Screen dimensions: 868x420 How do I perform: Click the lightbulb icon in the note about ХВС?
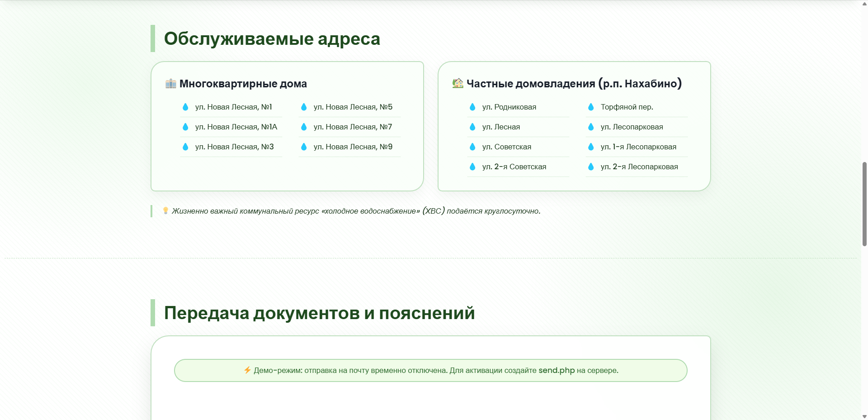click(x=165, y=210)
